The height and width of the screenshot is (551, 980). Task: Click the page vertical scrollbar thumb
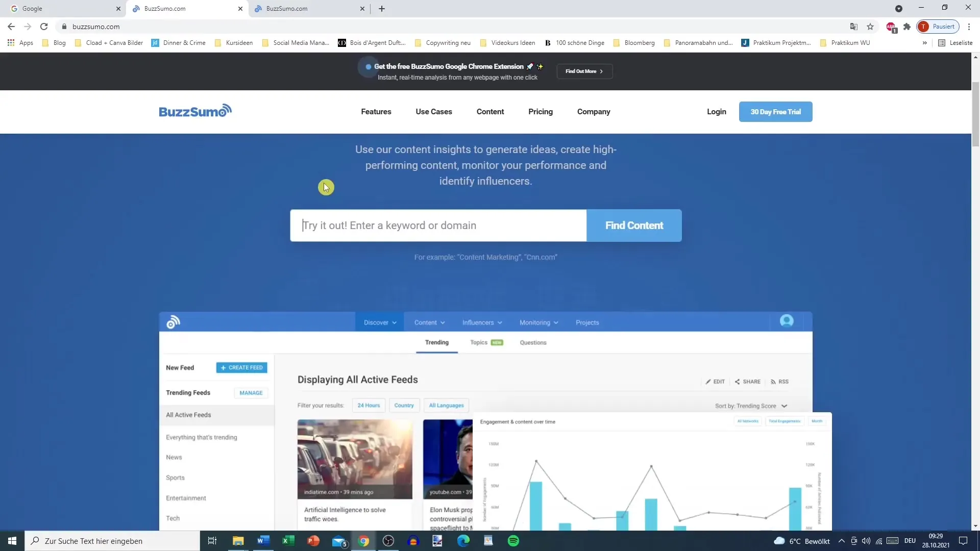pyautogui.click(x=975, y=114)
